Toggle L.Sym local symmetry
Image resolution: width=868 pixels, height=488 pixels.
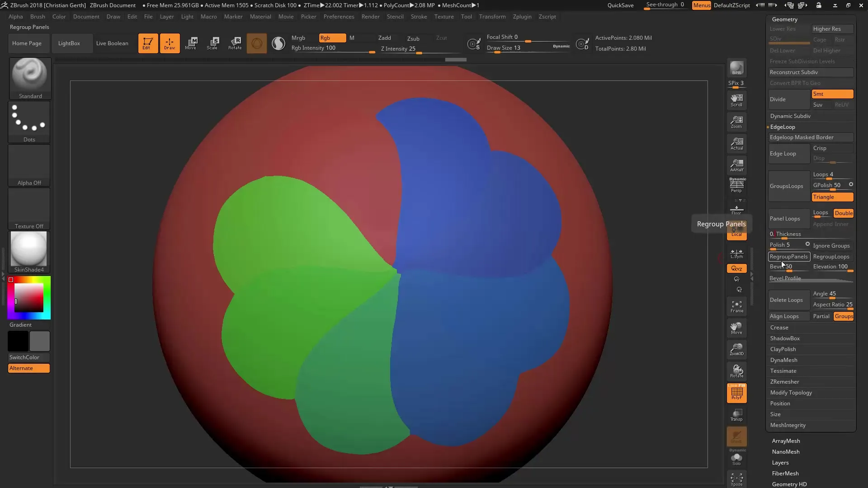[x=736, y=253]
